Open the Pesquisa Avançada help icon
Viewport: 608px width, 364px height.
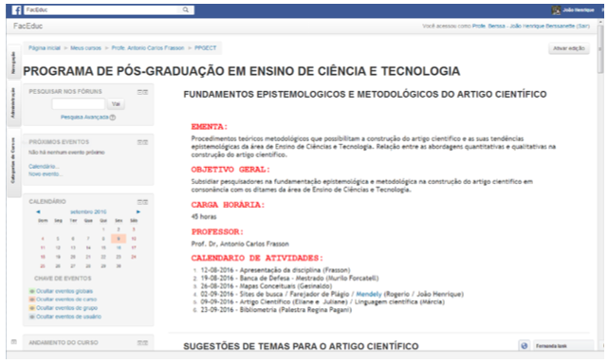(x=113, y=118)
